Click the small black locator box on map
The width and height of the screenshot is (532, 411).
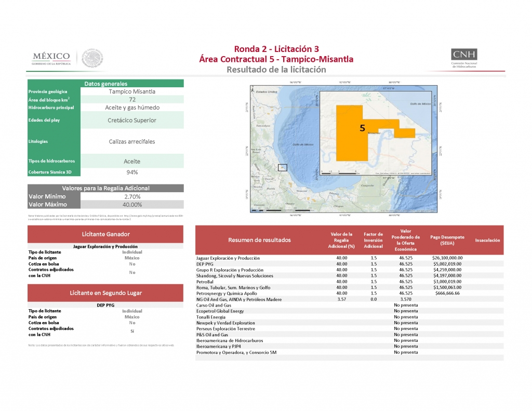pyautogui.click(x=283, y=167)
